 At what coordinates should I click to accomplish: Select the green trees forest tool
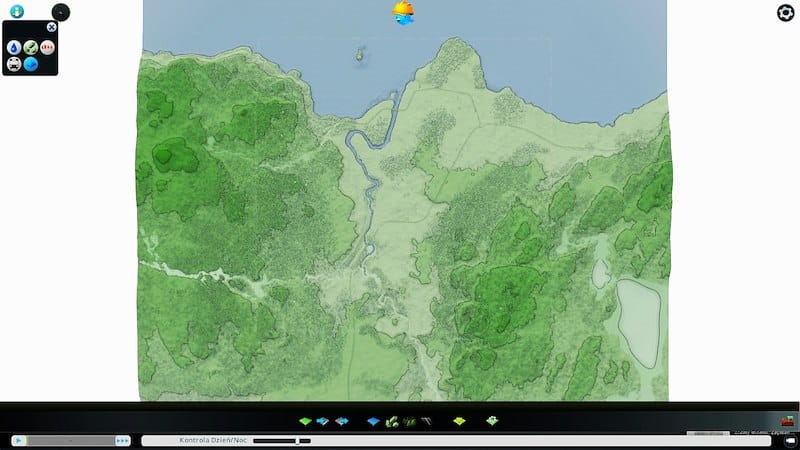392,421
